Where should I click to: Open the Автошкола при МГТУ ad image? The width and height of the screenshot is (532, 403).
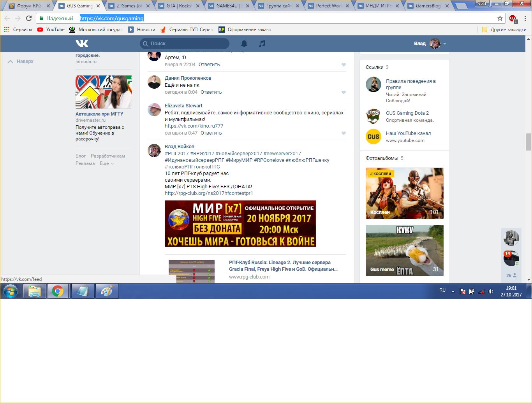point(104,92)
